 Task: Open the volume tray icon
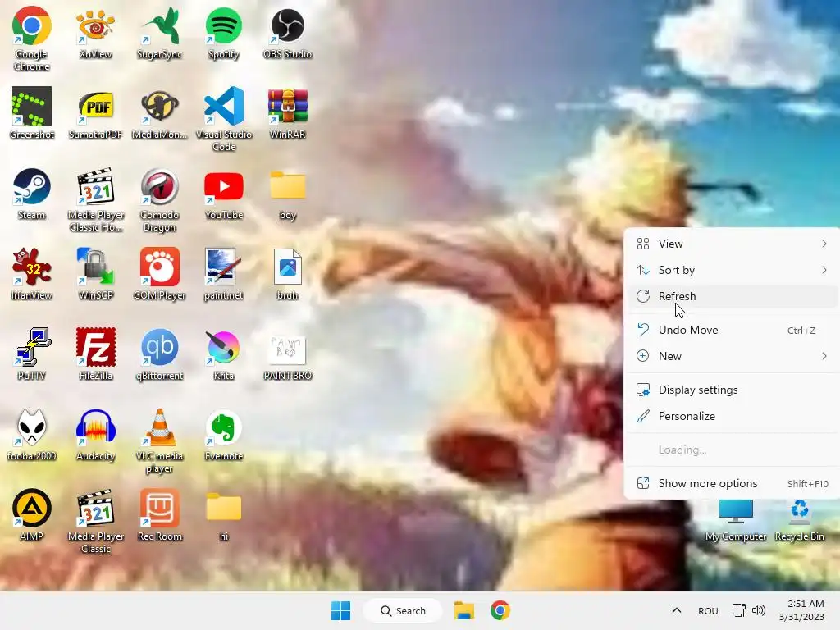pos(759,610)
